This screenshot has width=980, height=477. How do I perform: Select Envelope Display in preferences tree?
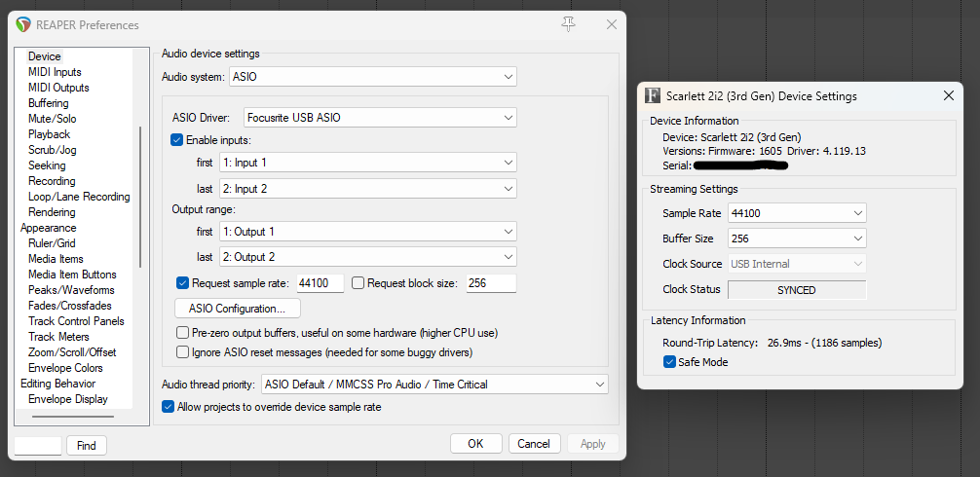[68, 399]
